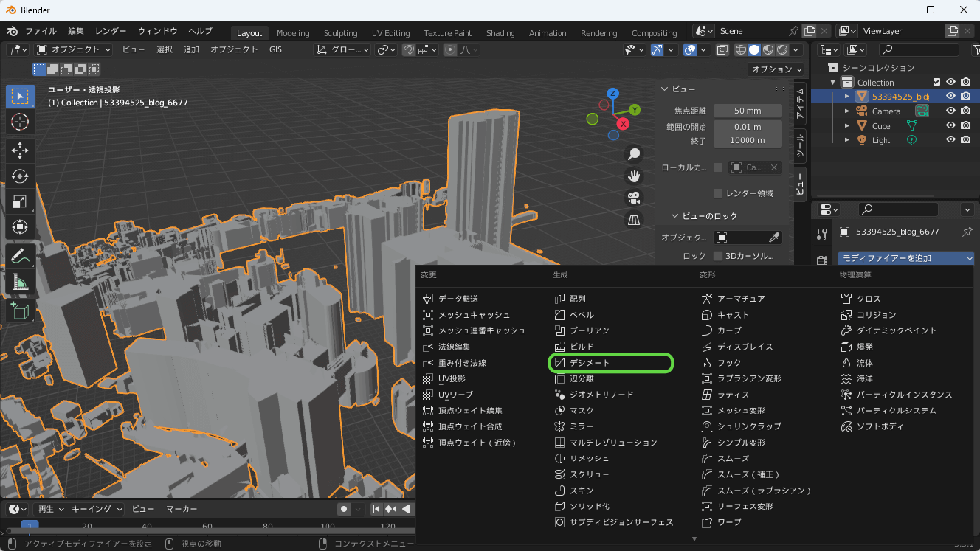This screenshot has width=980, height=551.
Task: Click the Blender logo menu icon
Action: point(12,32)
